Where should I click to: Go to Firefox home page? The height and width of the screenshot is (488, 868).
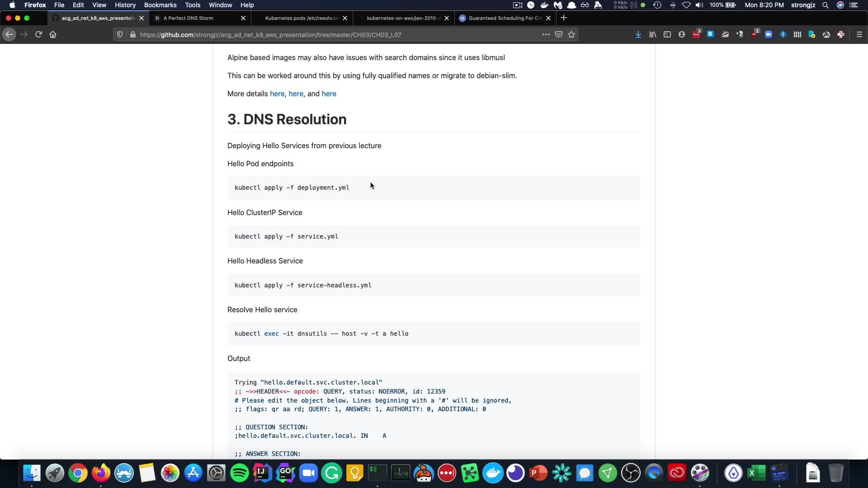[x=53, y=34]
